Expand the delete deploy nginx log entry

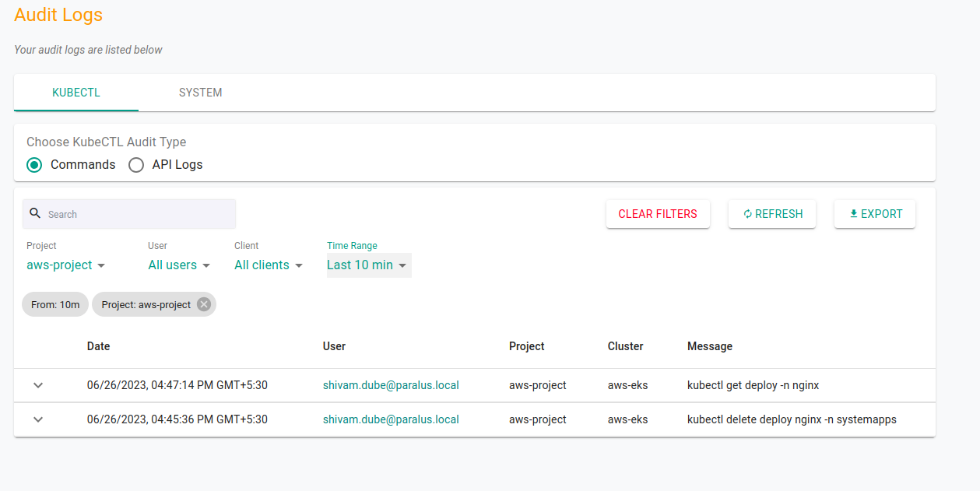click(37, 419)
